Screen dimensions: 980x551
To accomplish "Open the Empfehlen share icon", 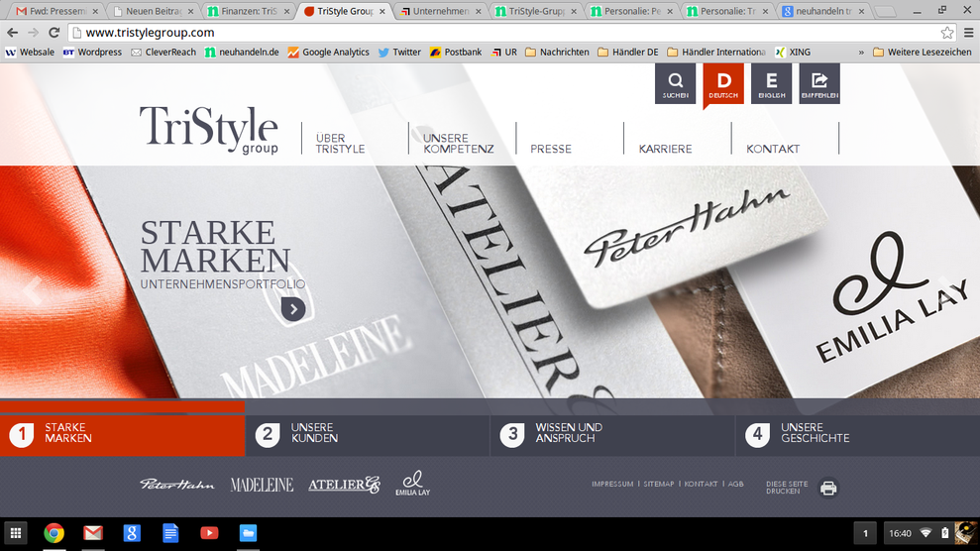I will (819, 83).
